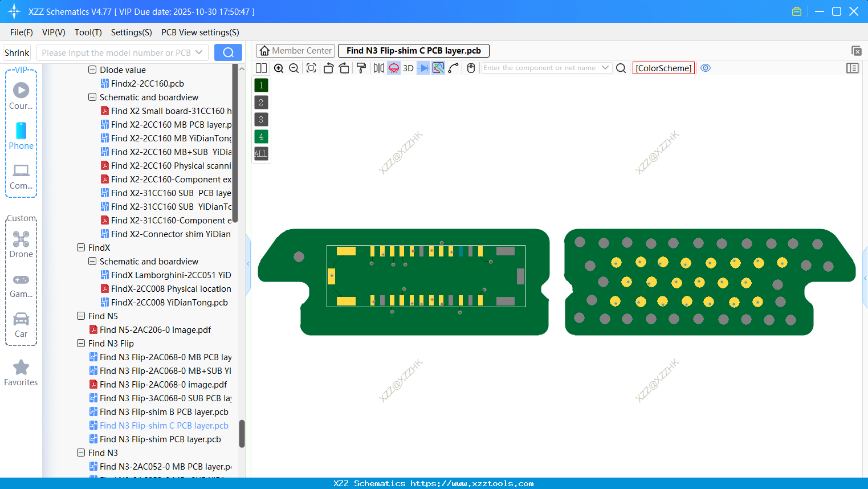Select the Zoom In tool
This screenshot has width=868, height=489.
point(279,68)
